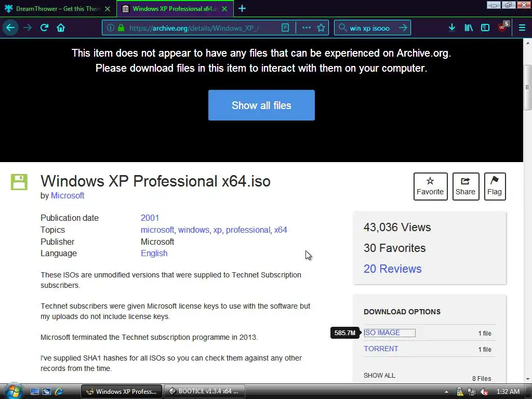532x399 pixels.
Task: Click the Favorite button
Action: tap(430, 187)
